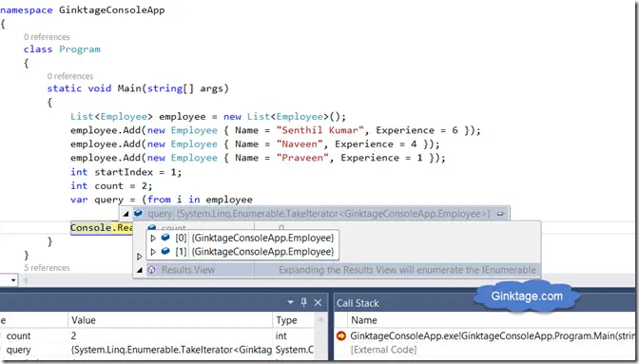Click the Ginktage.com cloud logo
This screenshot has height=364, width=639.
[527, 296]
